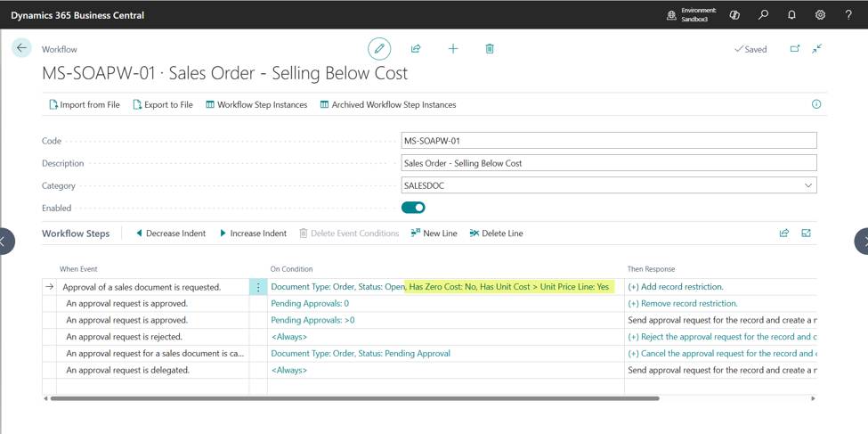This screenshot has width=868, height=434.
Task: Toggle the Enabled switch
Action: (413, 208)
